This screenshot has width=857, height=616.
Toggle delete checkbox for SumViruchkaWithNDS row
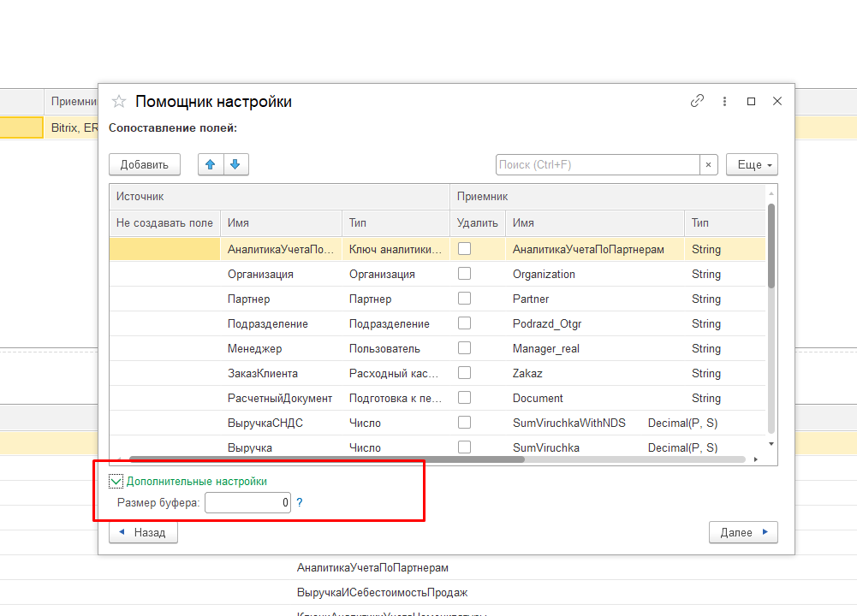[465, 423]
